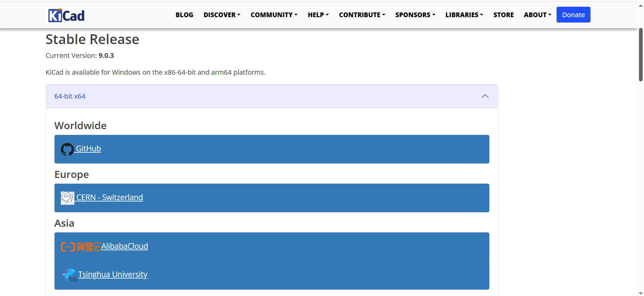Click the version number 9.0.3

106,55
